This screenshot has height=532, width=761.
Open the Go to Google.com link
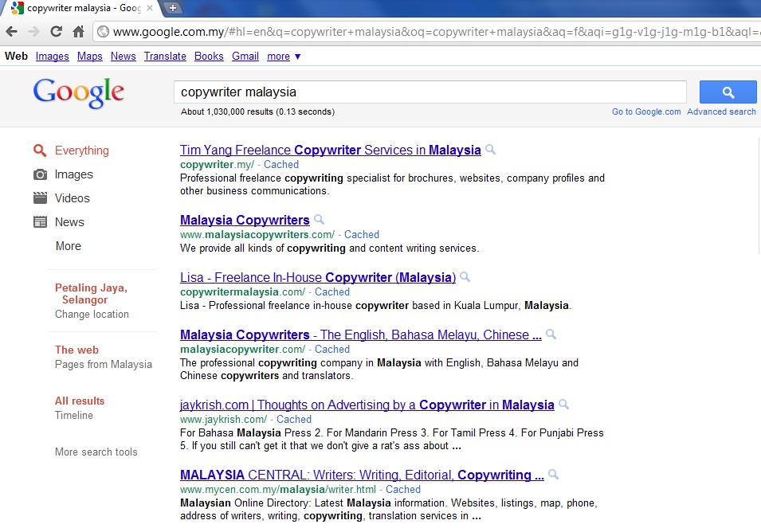646,111
